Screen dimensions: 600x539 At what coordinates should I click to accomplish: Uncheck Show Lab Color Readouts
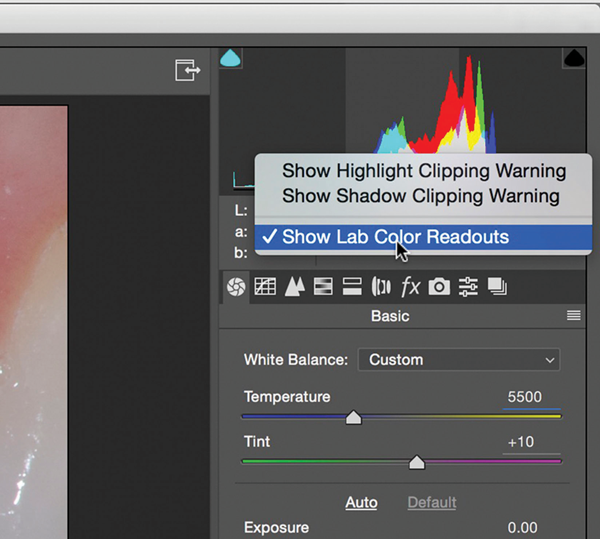[395, 237]
